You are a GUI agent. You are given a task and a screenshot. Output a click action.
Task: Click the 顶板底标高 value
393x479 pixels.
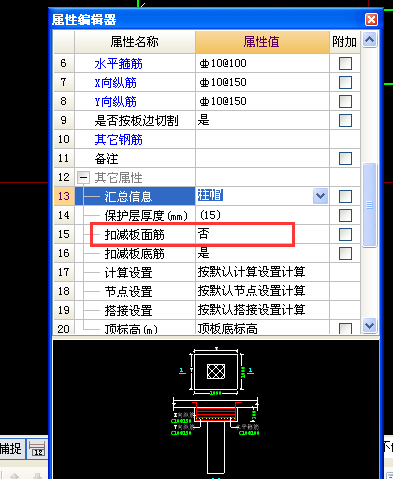click(x=228, y=329)
